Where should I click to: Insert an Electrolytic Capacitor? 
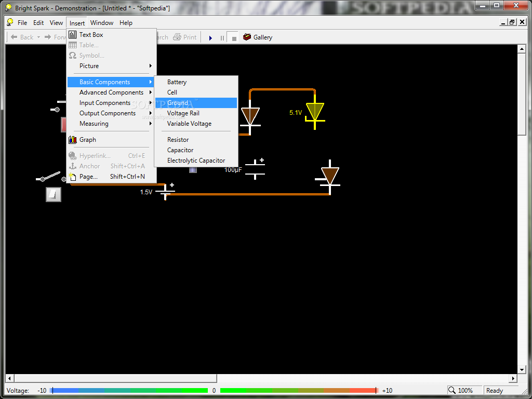196,161
